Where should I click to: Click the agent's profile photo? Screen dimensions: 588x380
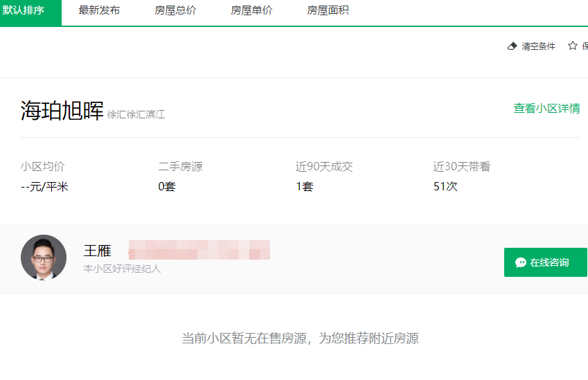[x=44, y=257]
